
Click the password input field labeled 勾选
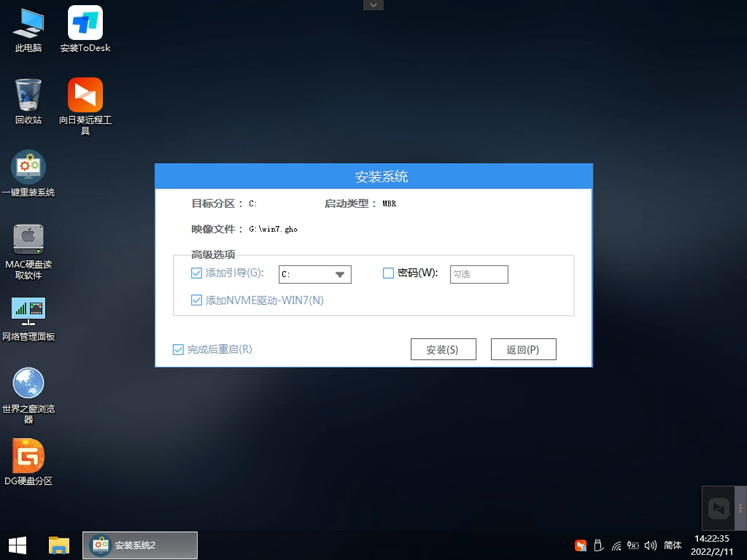(x=479, y=274)
